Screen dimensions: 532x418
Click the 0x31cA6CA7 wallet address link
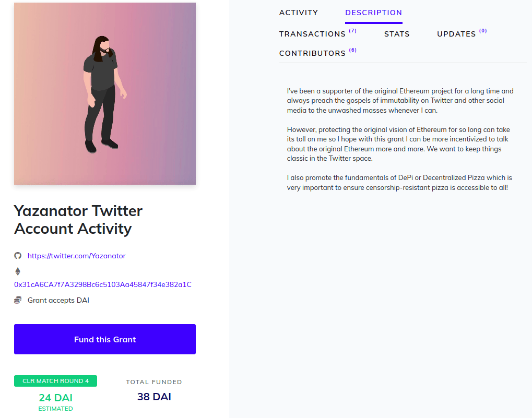coord(103,284)
